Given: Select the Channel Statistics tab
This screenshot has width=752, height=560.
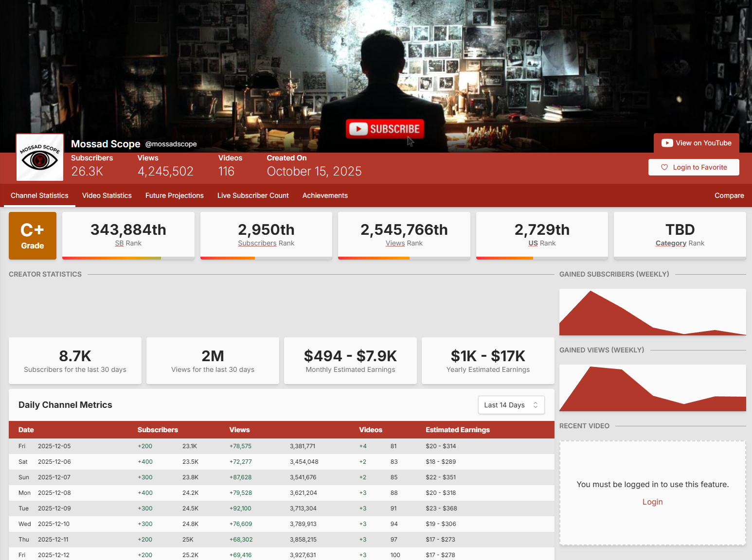Looking at the screenshot, I should pos(39,195).
